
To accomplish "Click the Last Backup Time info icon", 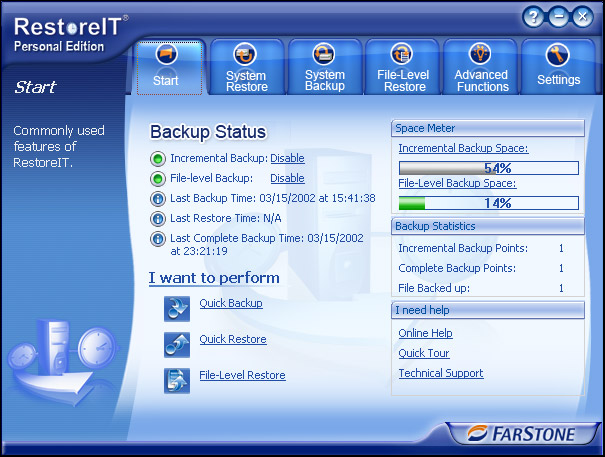I will tap(158, 198).
